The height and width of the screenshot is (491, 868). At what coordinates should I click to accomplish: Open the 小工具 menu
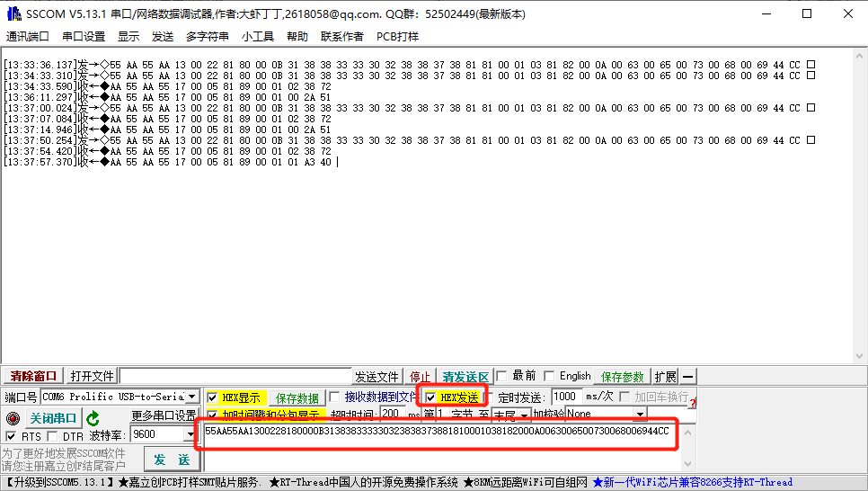point(257,37)
